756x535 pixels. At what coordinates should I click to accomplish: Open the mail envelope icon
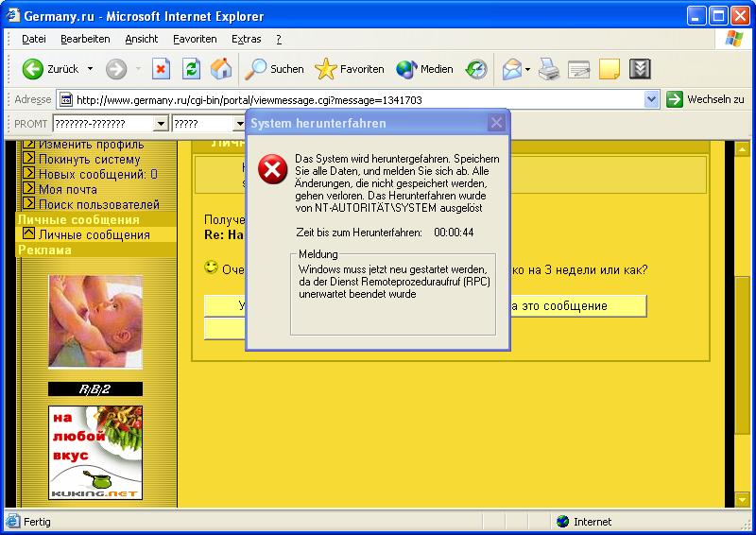(512, 69)
